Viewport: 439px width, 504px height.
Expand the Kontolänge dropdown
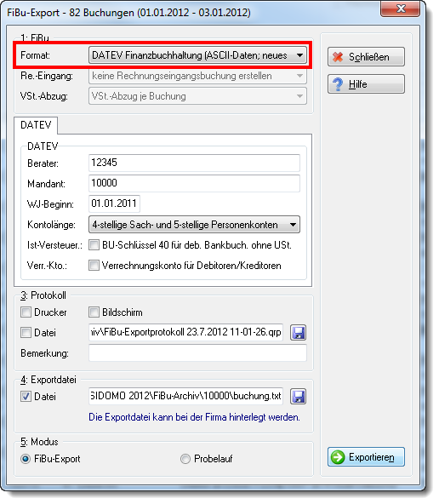pyautogui.click(x=194, y=225)
